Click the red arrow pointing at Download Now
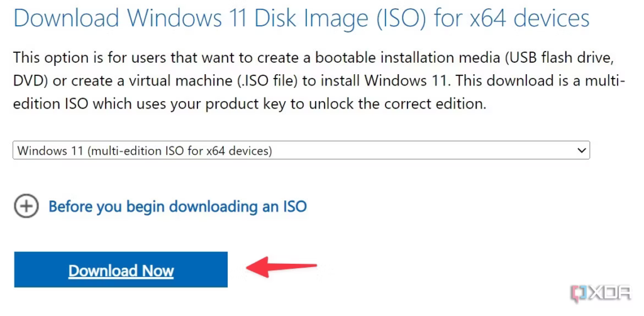 [x=281, y=266]
